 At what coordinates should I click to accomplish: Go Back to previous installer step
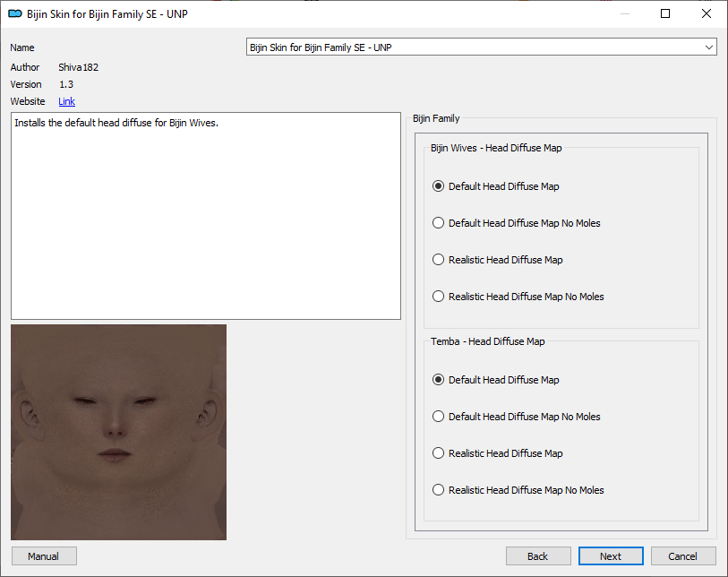click(538, 556)
